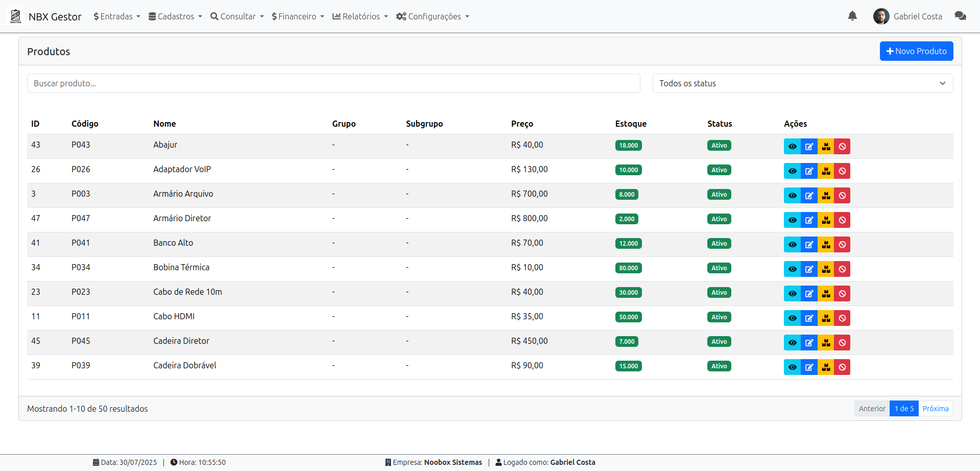Open the Todos os status dropdown
This screenshot has height=471, width=980.
802,83
